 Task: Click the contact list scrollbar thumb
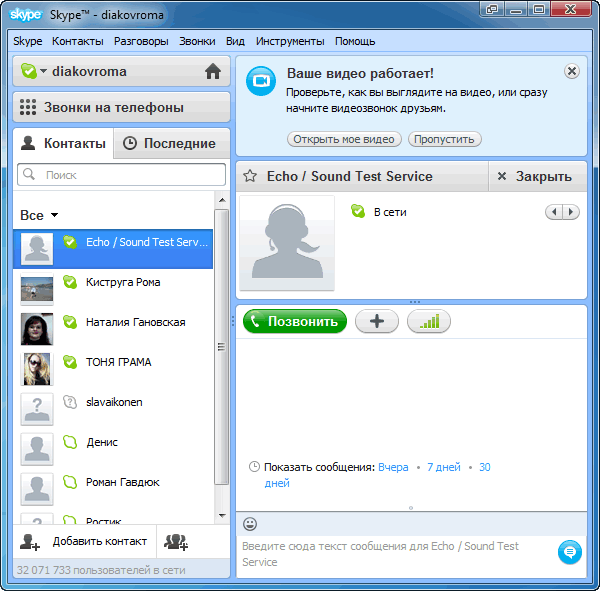click(222, 347)
